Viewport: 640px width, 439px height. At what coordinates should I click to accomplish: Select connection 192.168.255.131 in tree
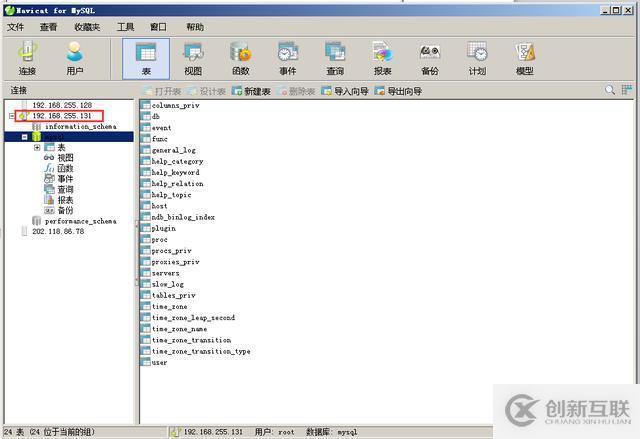(62, 116)
